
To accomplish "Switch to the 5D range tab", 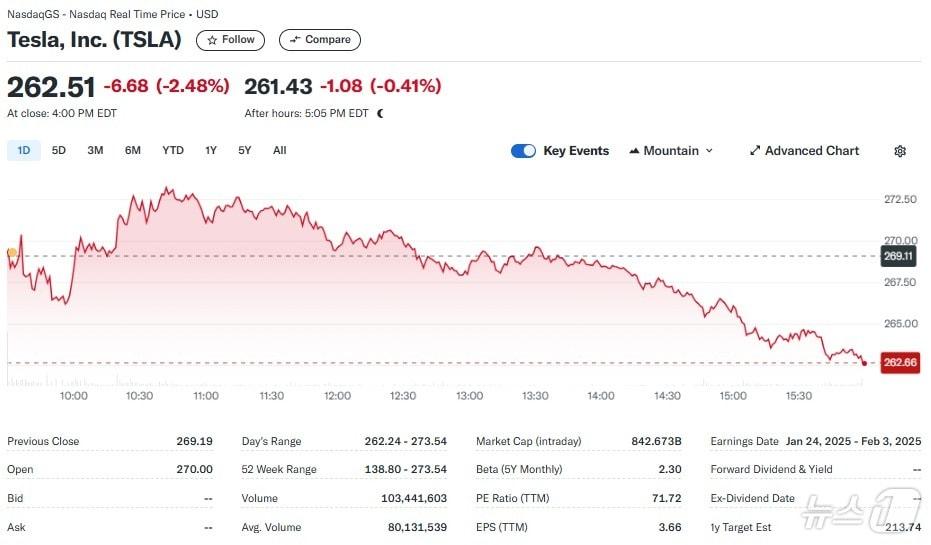I will click(x=59, y=151).
